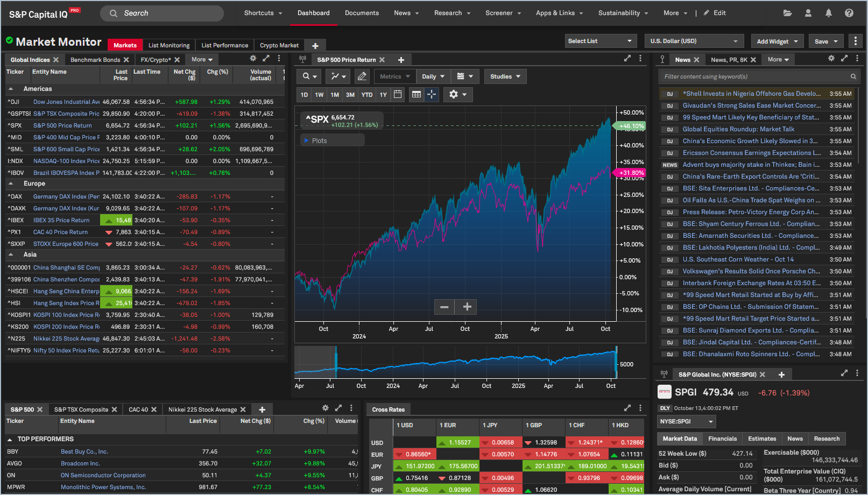Open the help question mark icon

coord(849,13)
